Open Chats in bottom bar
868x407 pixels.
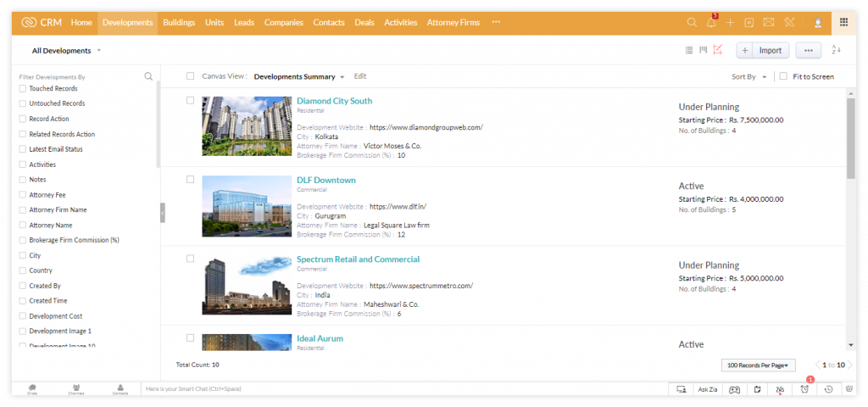click(x=32, y=389)
